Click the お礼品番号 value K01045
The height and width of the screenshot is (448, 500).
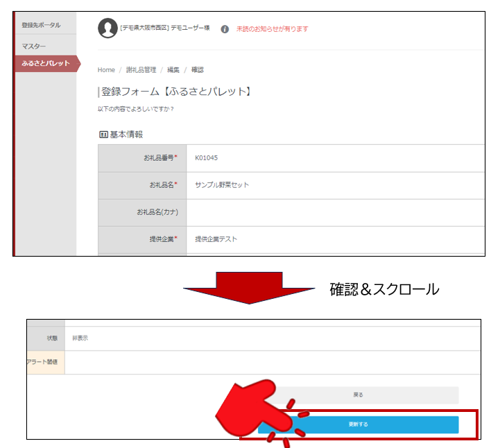click(x=206, y=158)
